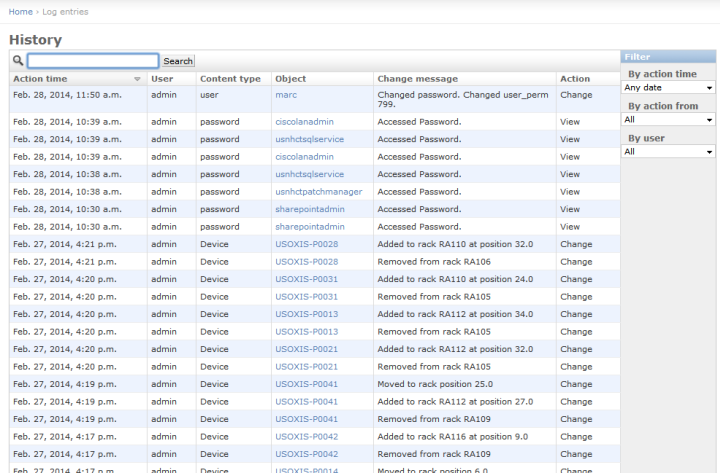This screenshot has width=720, height=473.
Task: Open USOXIS-P0013 link in Added to RA112 row
Action: coord(307,314)
